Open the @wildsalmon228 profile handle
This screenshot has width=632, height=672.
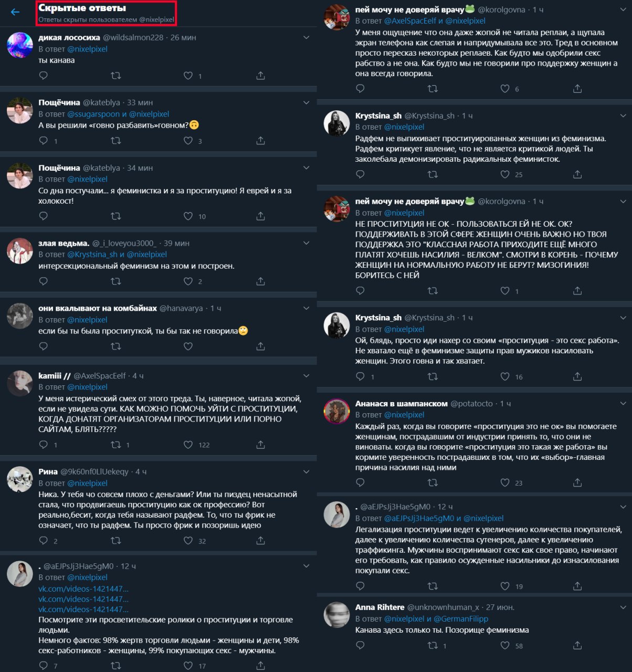pos(133,38)
